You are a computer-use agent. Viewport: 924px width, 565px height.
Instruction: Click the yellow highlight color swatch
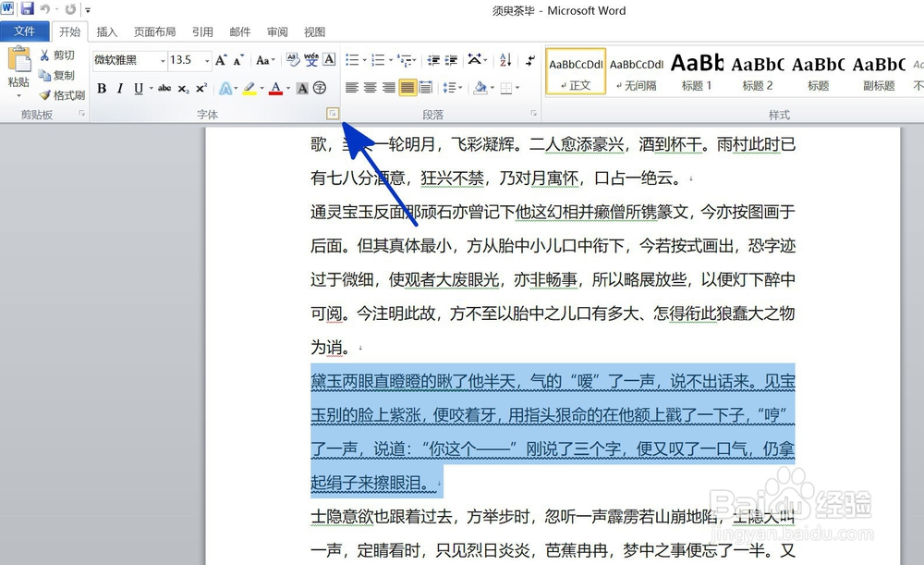coord(249,92)
